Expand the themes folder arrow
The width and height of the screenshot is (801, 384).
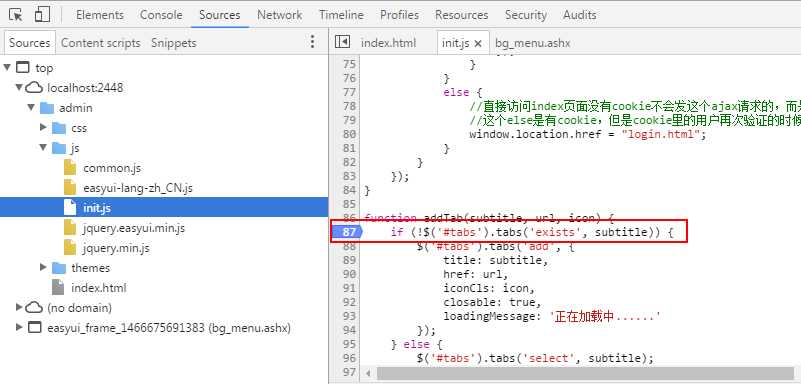click(43, 268)
